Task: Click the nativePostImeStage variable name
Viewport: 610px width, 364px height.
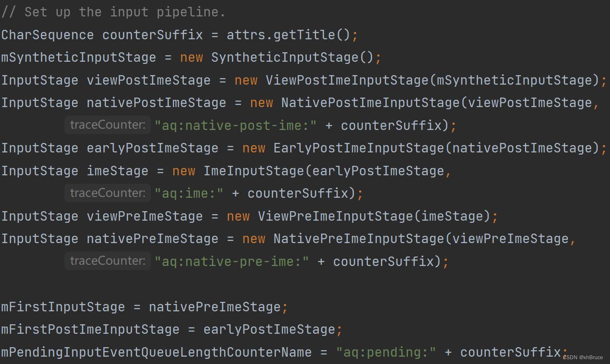Action: point(156,102)
